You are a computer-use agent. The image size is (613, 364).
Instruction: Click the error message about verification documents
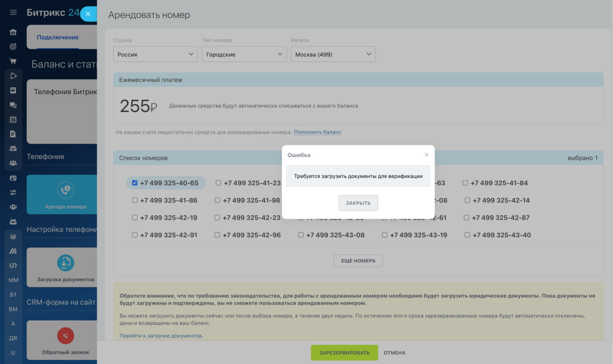click(x=358, y=176)
